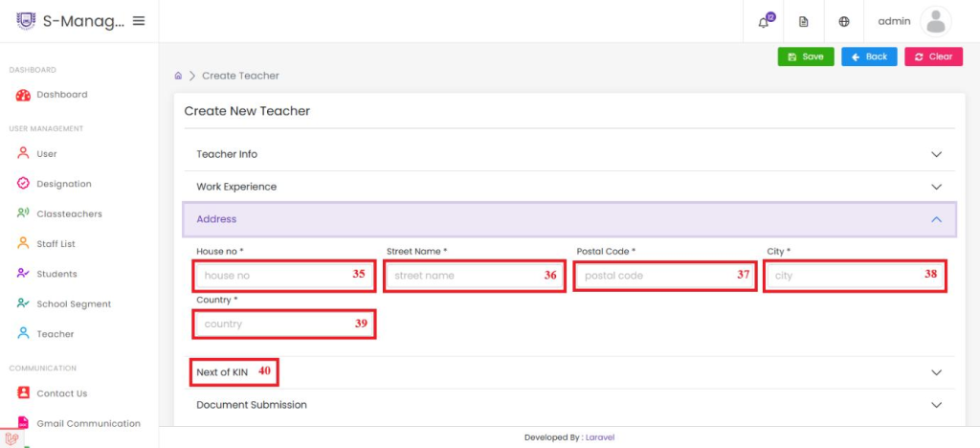Click the notification bell icon
Image resolution: width=980 pixels, height=448 pixels.
(763, 22)
